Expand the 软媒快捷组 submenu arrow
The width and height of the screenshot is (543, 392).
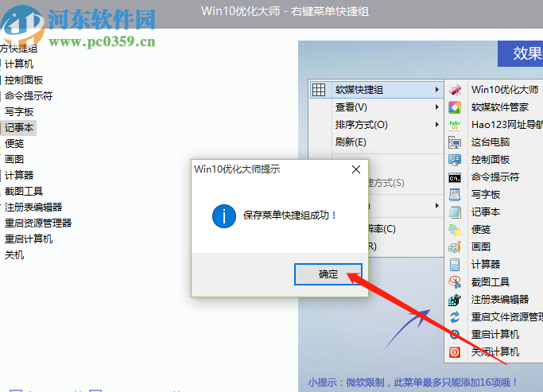[x=437, y=90]
